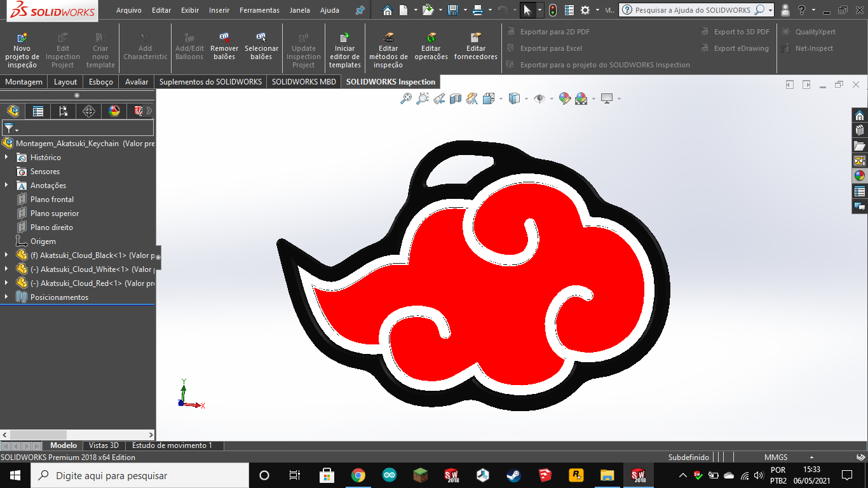The height and width of the screenshot is (488, 868).
Task: Open the Editar menu
Action: 161,10
